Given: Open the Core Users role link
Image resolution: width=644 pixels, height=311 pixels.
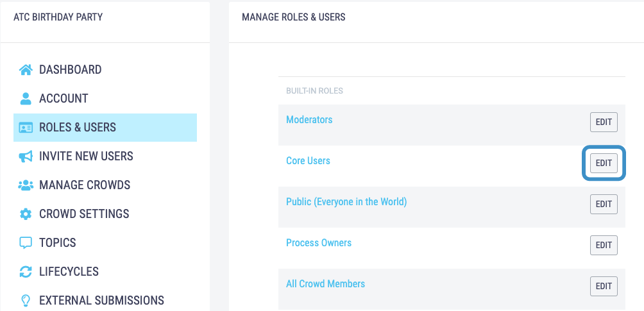Looking at the screenshot, I should click(308, 161).
